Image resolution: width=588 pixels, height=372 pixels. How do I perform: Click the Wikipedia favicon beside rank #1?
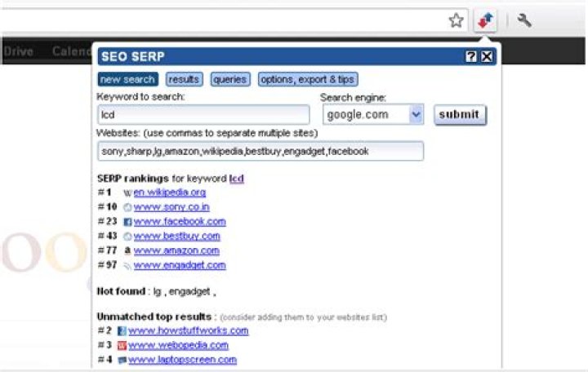pyautogui.click(x=127, y=193)
